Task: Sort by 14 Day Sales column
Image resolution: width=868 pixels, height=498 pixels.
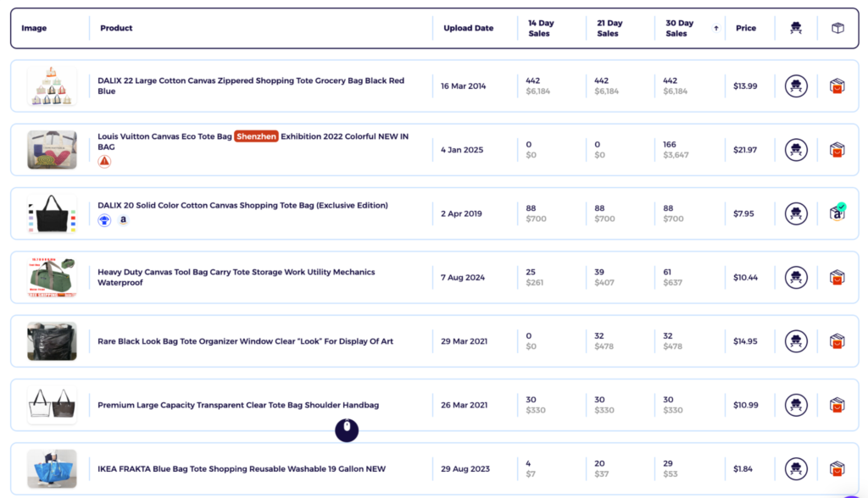Action: pos(541,28)
